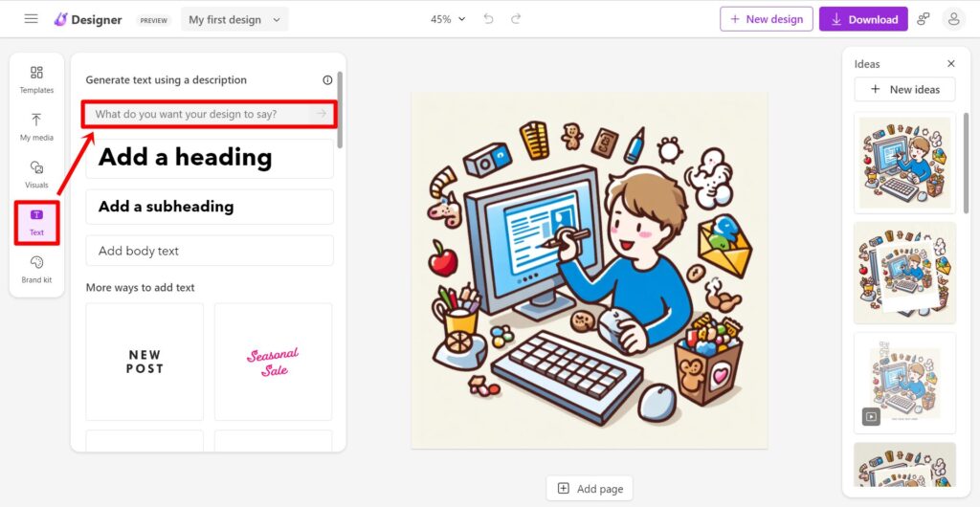Click the Ideas panel scrollbar

pyautogui.click(x=967, y=163)
